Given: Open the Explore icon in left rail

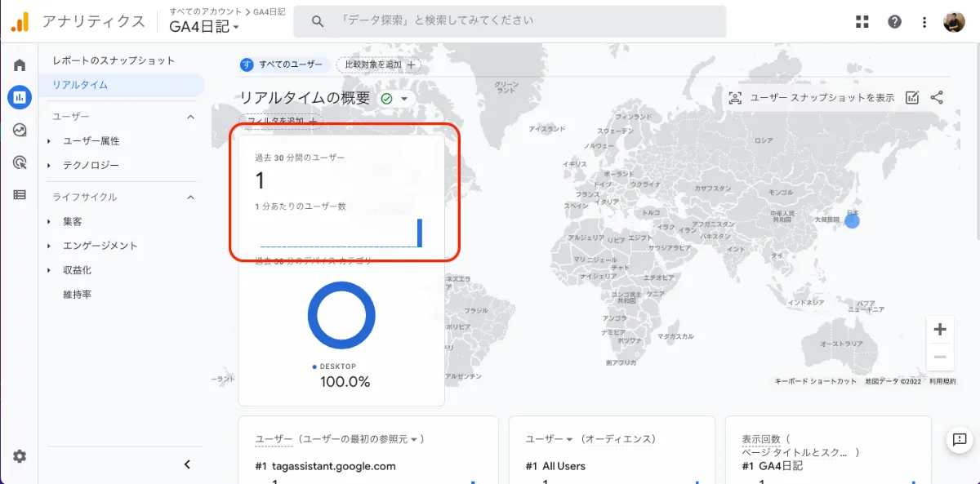Looking at the screenshot, I should click(20, 130).
